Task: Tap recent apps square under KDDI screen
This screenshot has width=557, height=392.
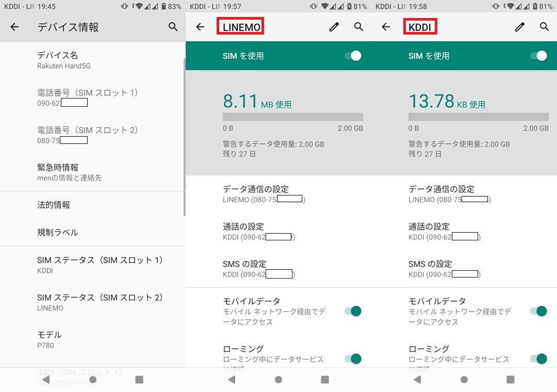Action: point(511,380)
